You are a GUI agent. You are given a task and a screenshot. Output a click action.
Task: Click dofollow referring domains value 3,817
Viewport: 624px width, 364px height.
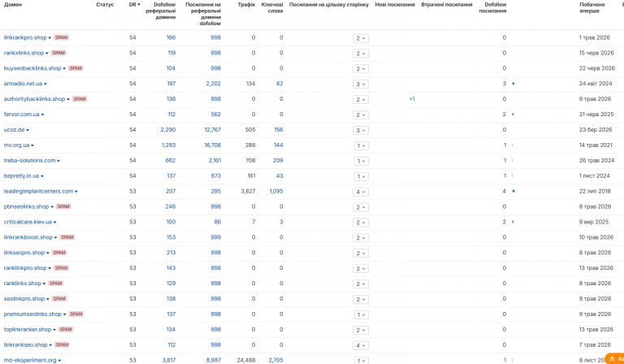169,360
